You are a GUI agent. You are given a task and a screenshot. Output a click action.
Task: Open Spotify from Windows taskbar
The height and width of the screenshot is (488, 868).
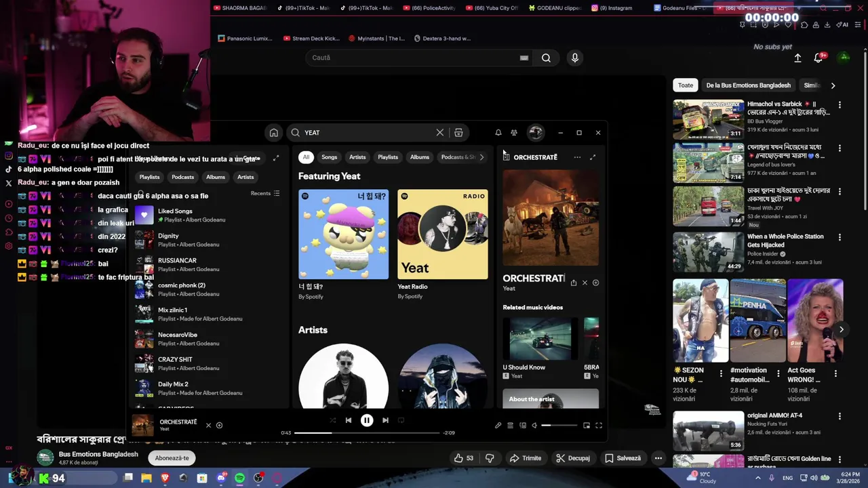pos(239,478)
